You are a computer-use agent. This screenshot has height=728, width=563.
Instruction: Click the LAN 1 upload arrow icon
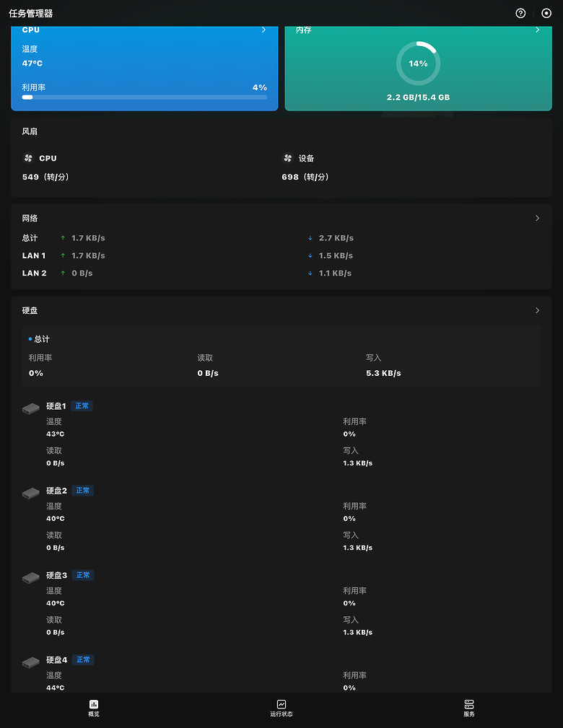(x=63, y=255)
